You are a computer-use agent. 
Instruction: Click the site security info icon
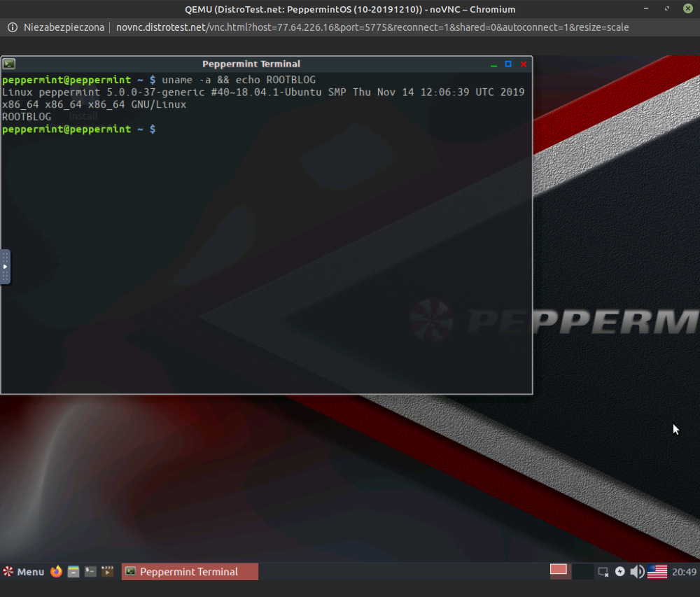point(12,27)
